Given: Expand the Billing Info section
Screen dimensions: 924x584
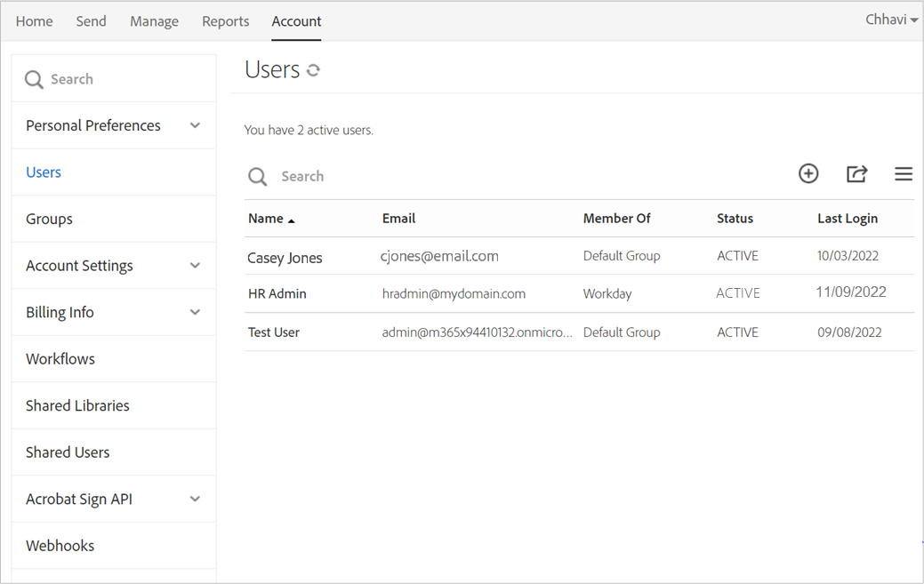Looking at the screenshot, I should 195,312.
